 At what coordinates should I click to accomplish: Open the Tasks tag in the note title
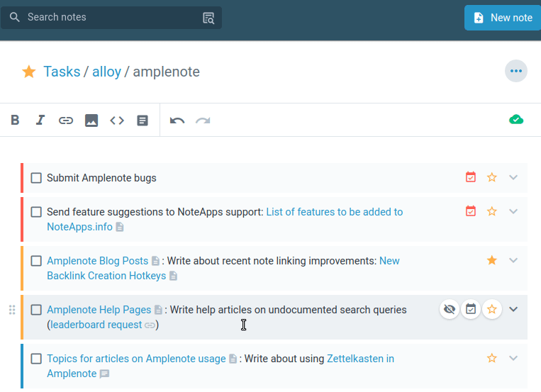click(x=62, y=72)
